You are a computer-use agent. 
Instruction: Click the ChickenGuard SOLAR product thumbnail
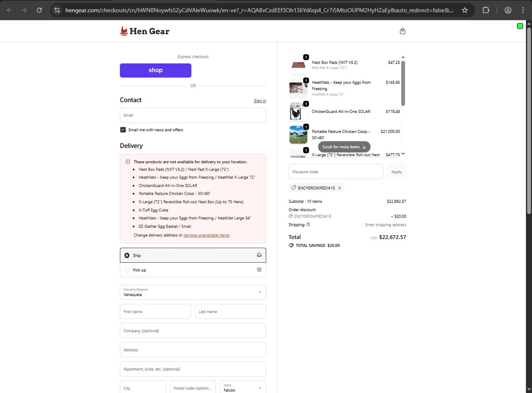point(298,111)
